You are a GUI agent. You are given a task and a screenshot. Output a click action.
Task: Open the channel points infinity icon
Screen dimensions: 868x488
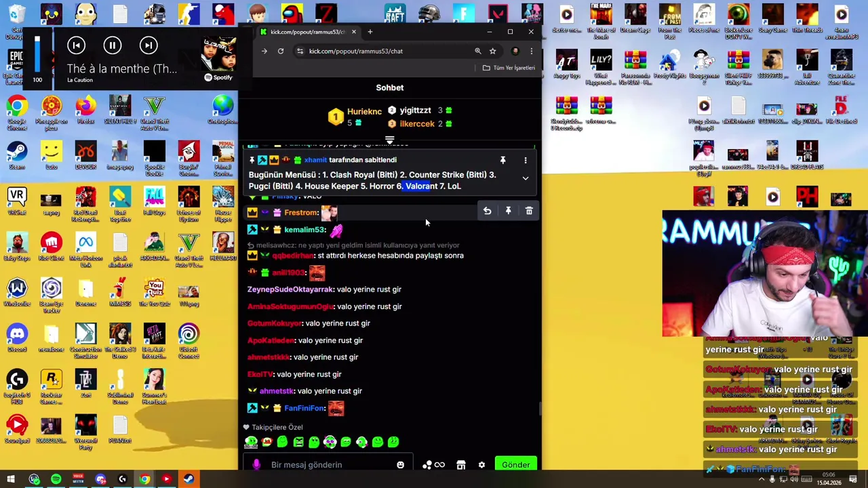pos(439,465)
